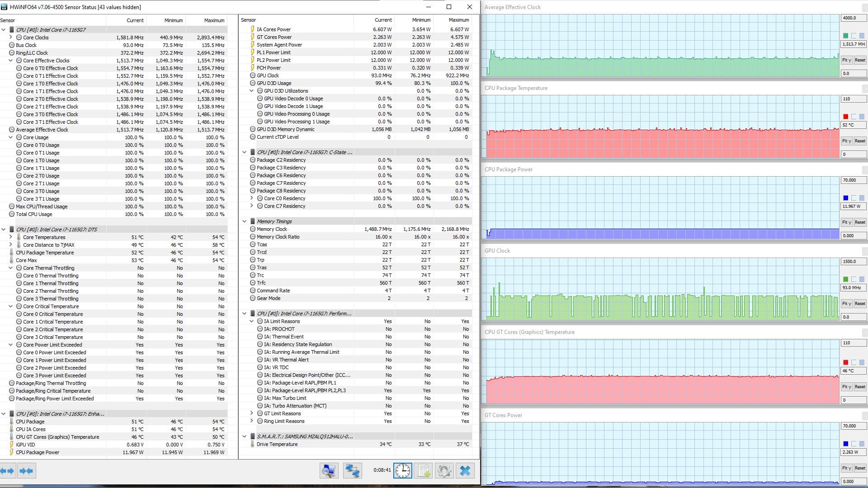Click the expand-columns arrows icon
The image size is (868, 488).
click(8, 471)
